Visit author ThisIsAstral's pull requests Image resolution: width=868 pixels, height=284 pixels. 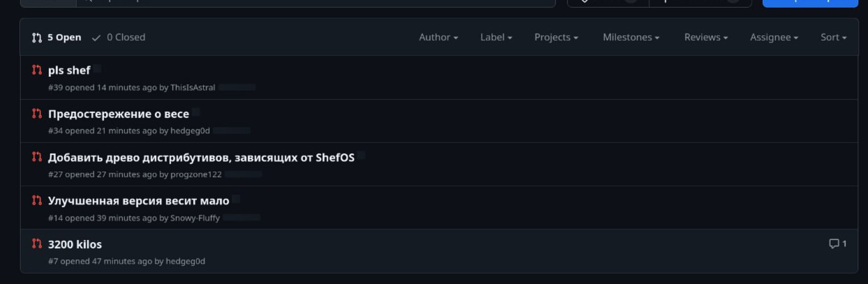193,87
